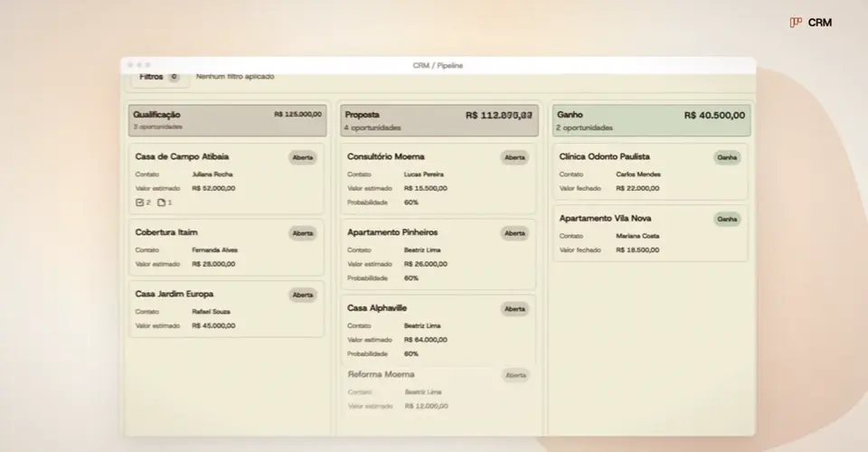
Task: Click value R$ 18.500,00
Action: point(637,250)
